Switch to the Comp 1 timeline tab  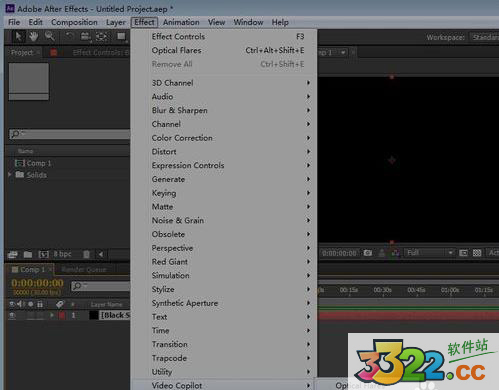tap(29, 269)
